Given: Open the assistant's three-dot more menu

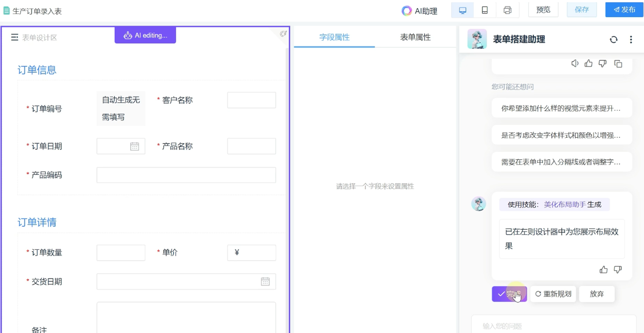Looking at the screenshot, I should 631,40.
